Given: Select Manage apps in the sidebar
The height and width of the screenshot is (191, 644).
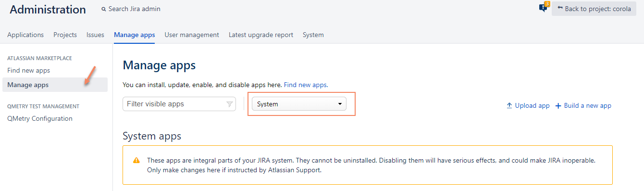Looking at the screenshot, I should [x=55, y=85].
